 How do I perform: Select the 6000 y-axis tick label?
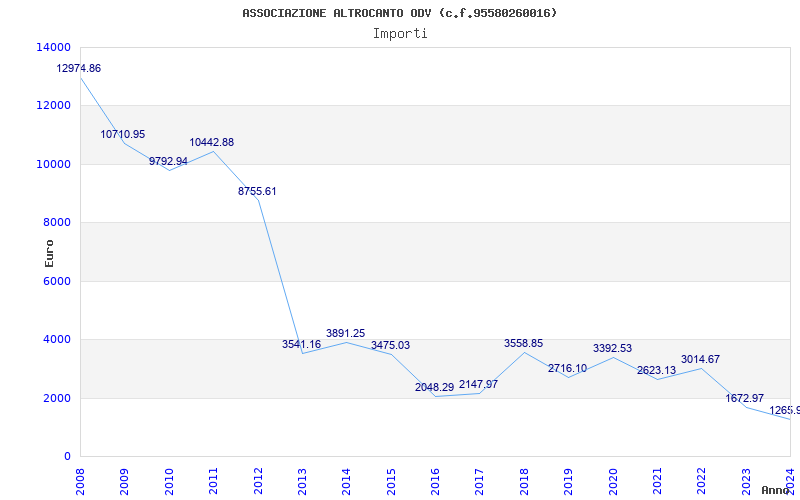[x=56, y=281]
